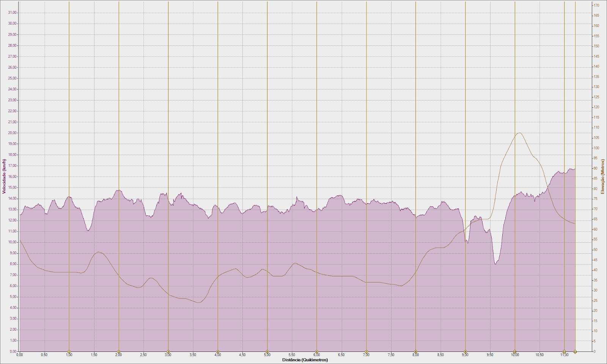Click '8,50' on the distance axis
This screenshot has width=607, height=364.
tap(440, 355)
